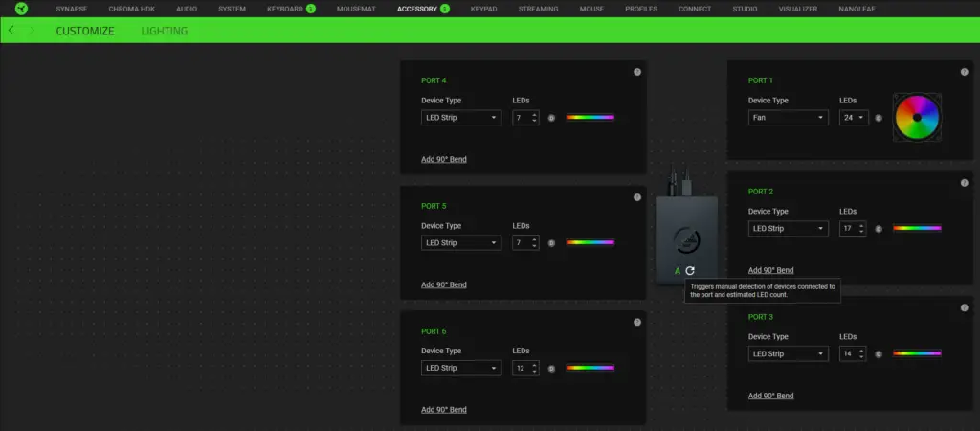The width and height of the screenshot is (980, 431).
Task: Click Port 4 LED identify icon
Action: pyautogui.click(x=551, y=118)
